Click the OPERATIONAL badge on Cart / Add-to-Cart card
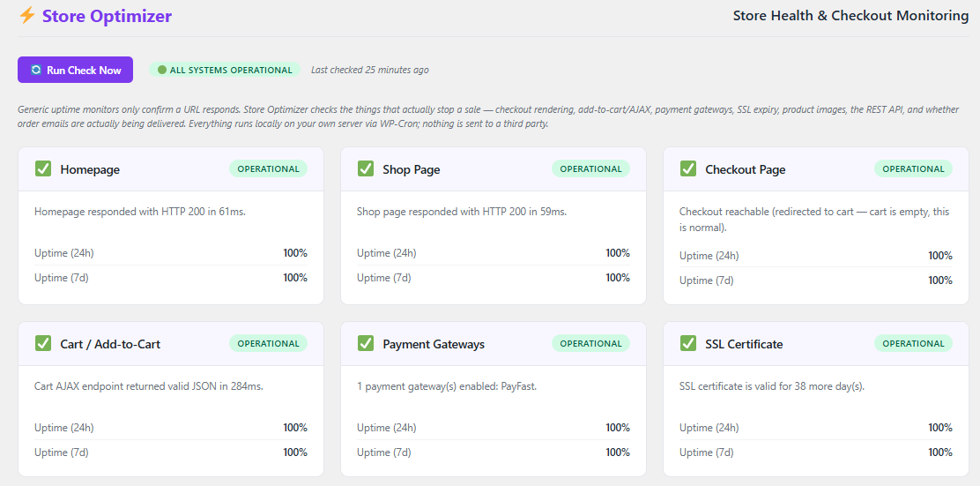 [x=268, y=343]
